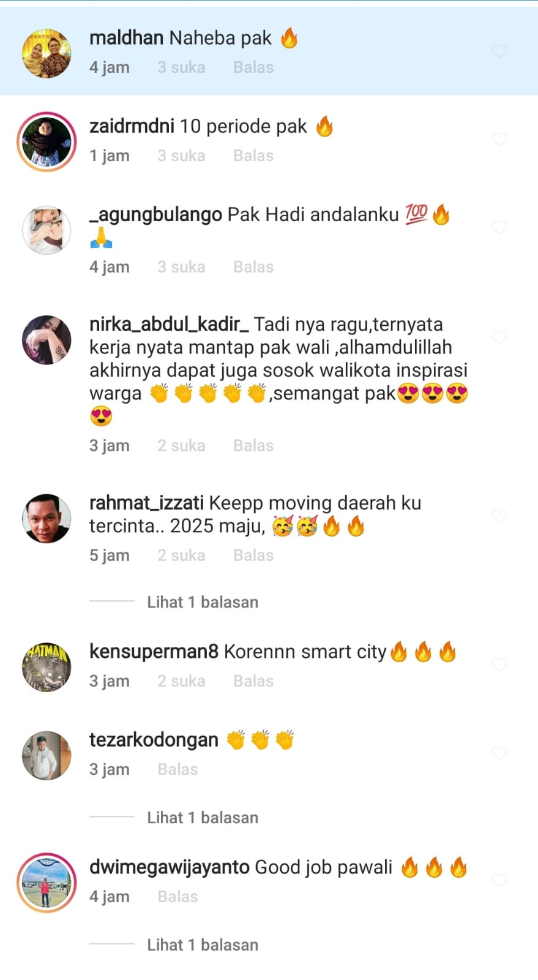View dwimegawijayanto's story ring avatar

click(x=47, y=883)
